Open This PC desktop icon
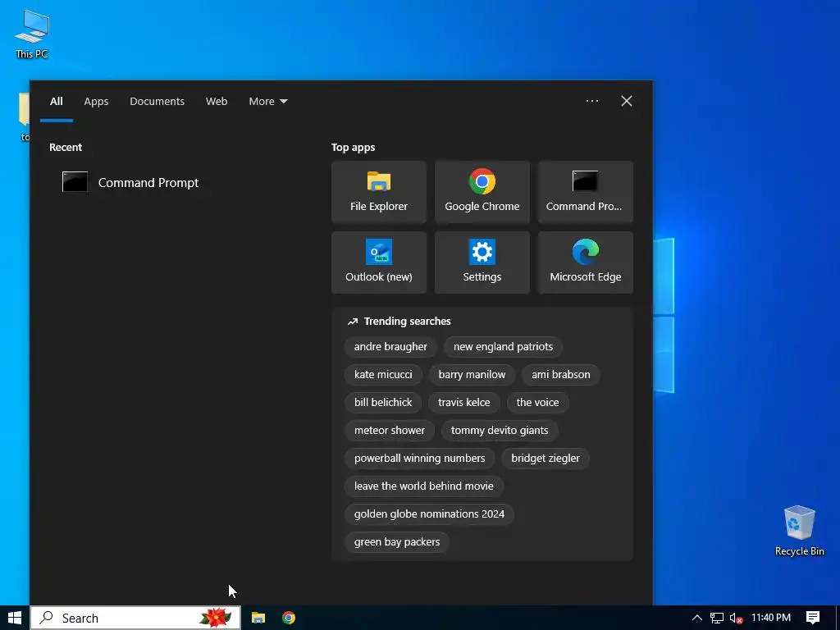Screen dimensions: 840x630 click(x=32, y=34)
